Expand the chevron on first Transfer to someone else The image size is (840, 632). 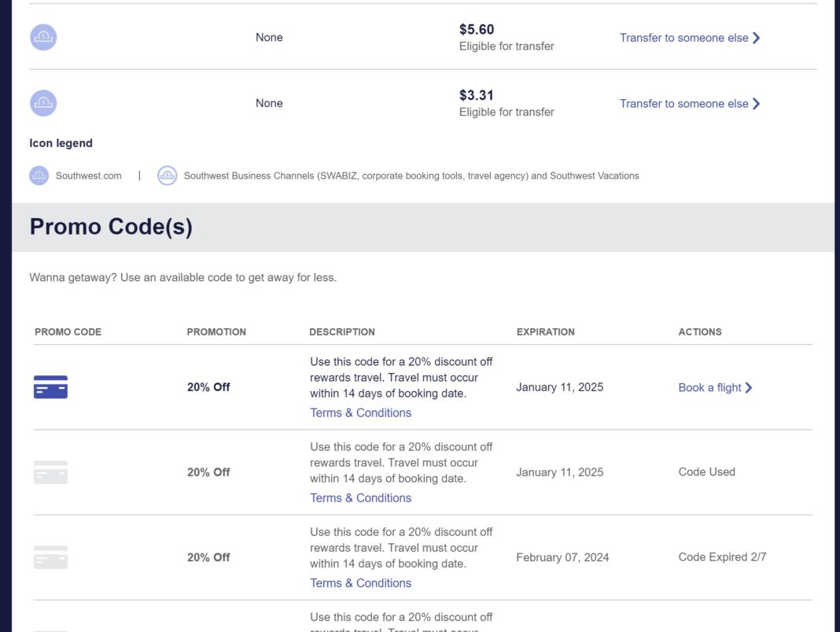pyautogui.click(x=756, y=37)
